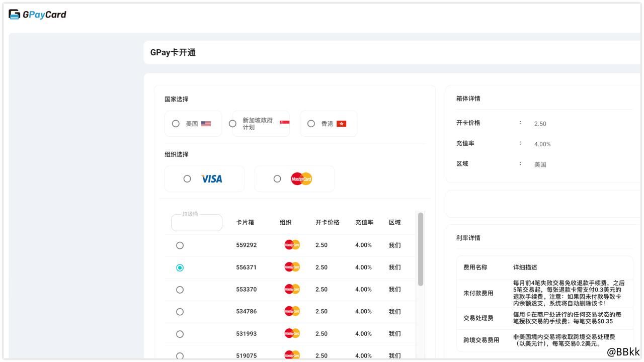644x362 pixels.
Task: Click the 国家选择 label
Action: pos(177,100)
